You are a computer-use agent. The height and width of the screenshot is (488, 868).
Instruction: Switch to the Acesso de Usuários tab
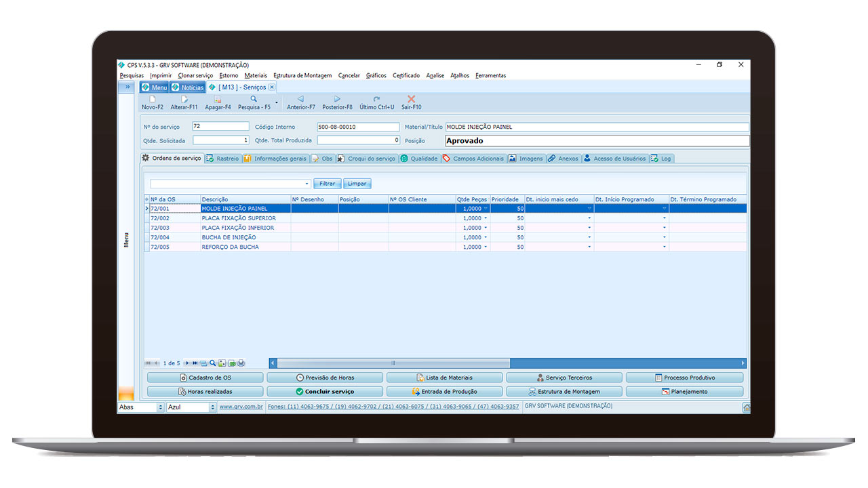click(x=615, y=159)
